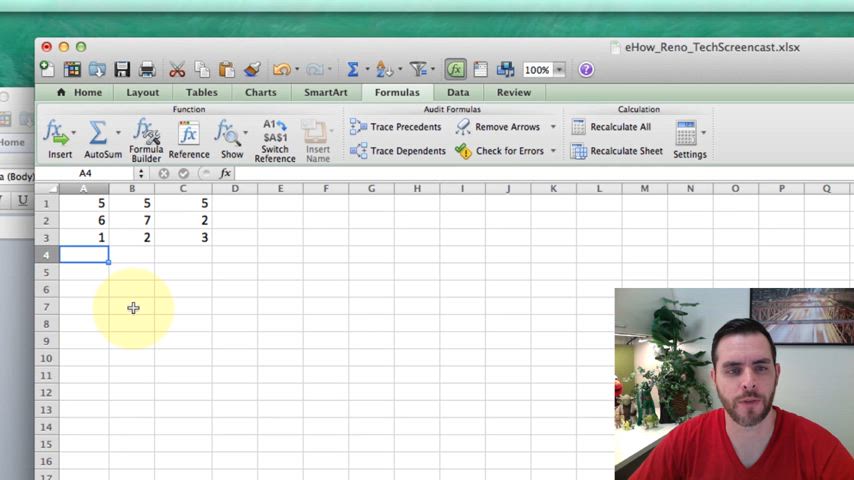Toggle the formula builder fx toolbar button
The width and height of the screenshot is (854, 480).
click(456, 70)
